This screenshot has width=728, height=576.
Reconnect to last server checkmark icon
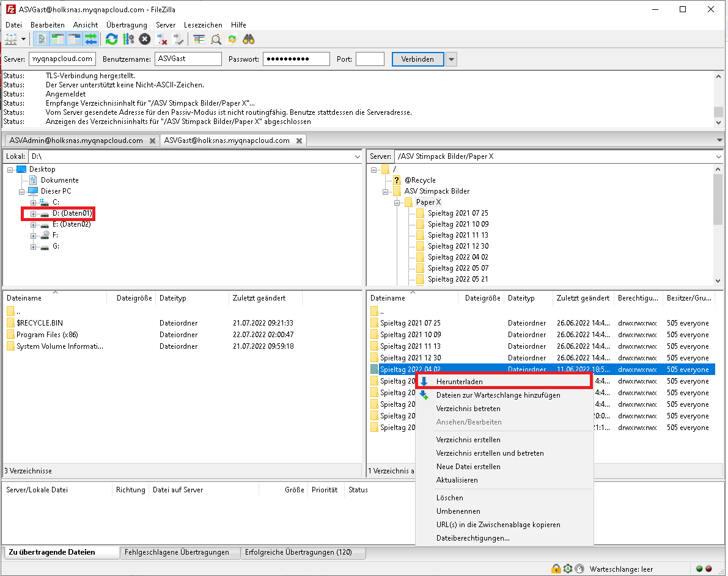(x=178, y=40)
